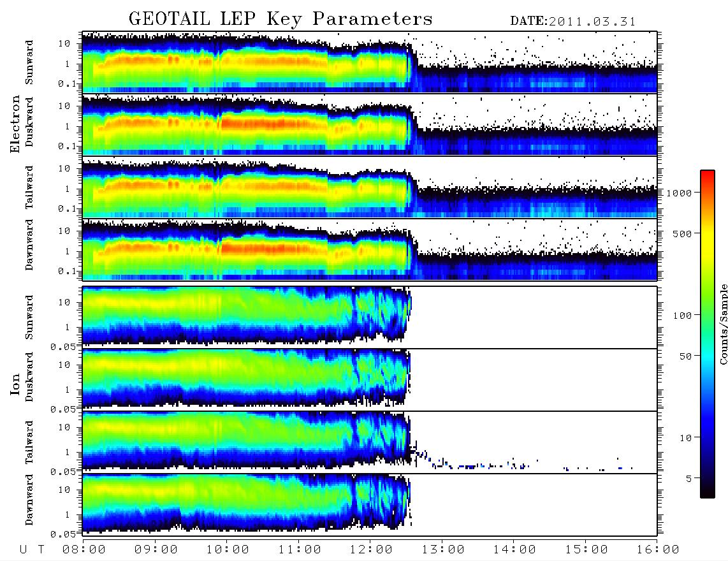Select the DATE:2011.03.31 label
The width and height of the screenshot is (728, 561).
coord(572,22)
